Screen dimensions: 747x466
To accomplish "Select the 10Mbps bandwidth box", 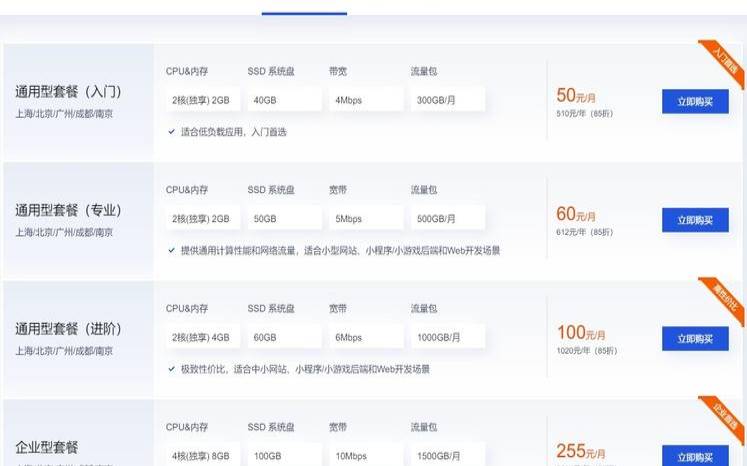I will [366, 455].
